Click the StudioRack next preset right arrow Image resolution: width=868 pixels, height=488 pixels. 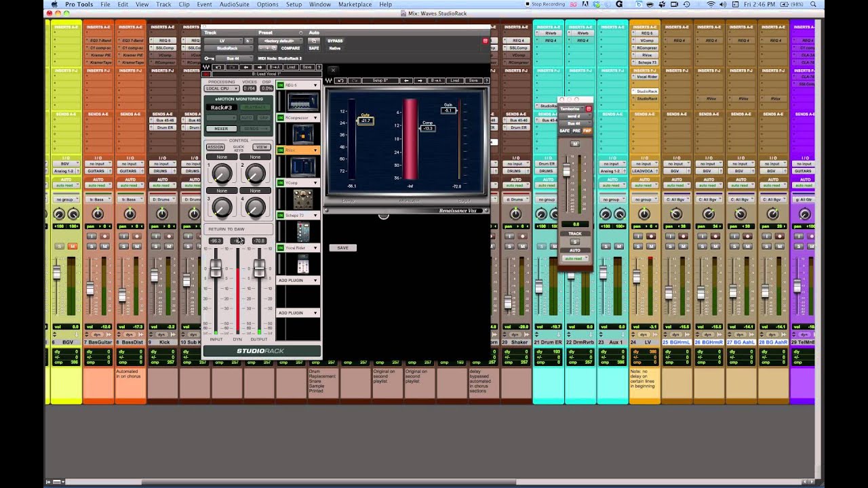(x=260, y=67)
